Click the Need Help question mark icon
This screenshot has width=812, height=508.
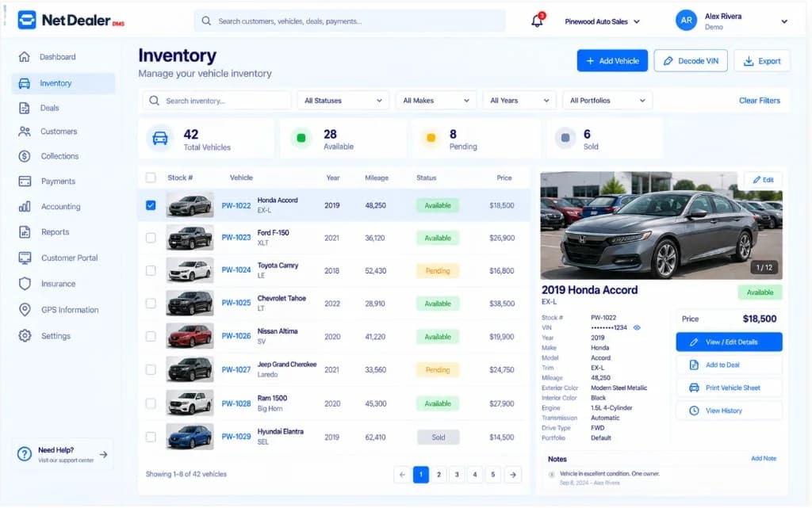pos(25,454)
